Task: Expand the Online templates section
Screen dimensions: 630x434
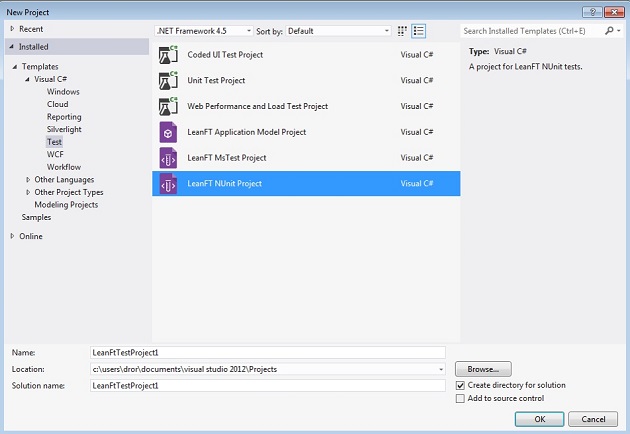Action: click(x=13, y=236)
